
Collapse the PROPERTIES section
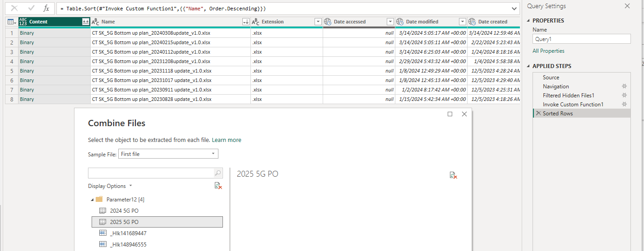(529, 21)
